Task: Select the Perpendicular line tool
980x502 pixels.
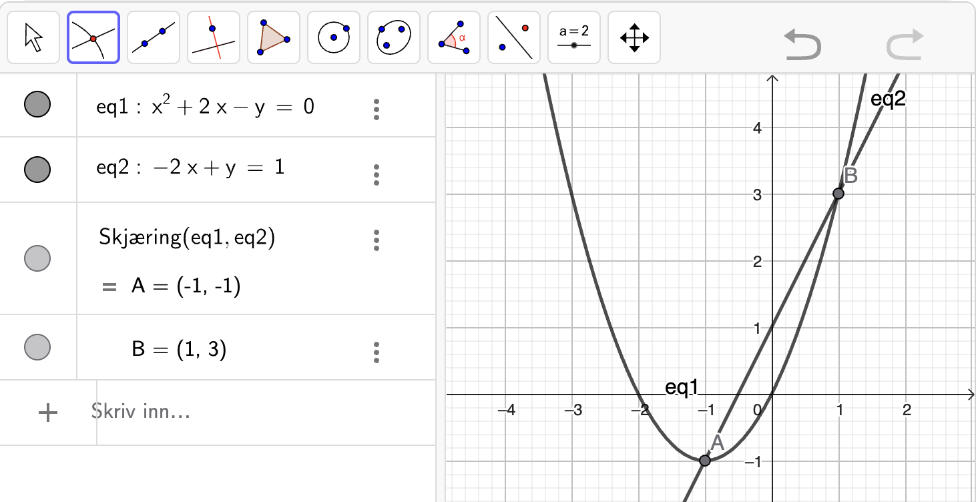Action: pyautogui.click(x=214, y=37)
